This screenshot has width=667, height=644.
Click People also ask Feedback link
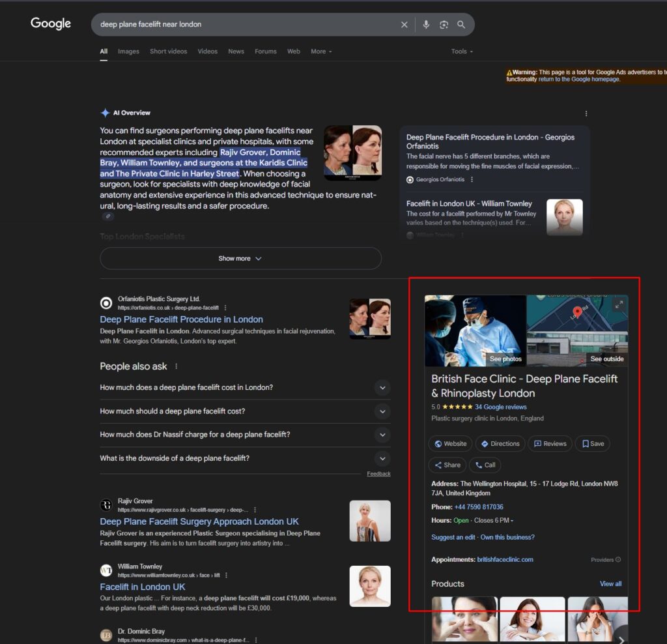[378, 474]
